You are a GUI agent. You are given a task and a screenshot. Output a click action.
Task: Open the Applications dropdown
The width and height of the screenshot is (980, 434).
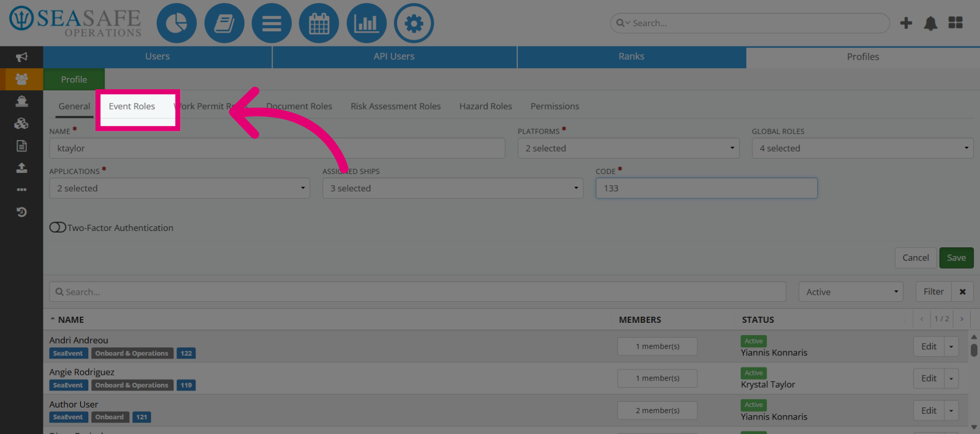click(x=180, y=188)
